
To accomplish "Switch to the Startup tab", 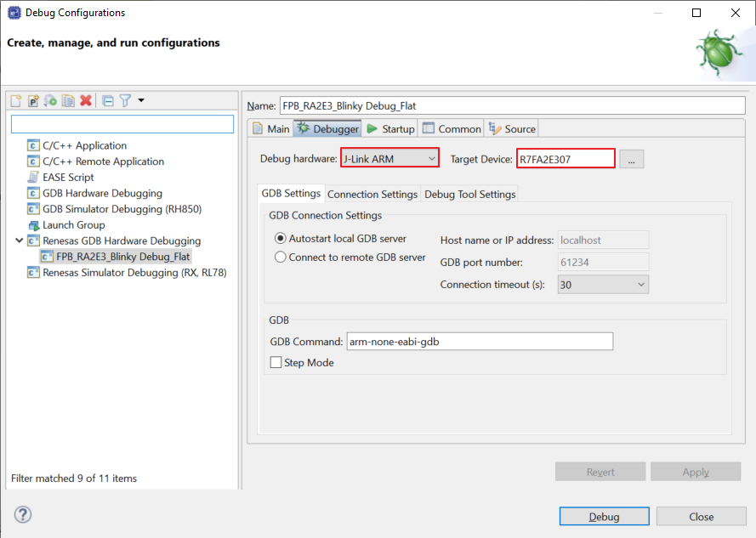I will click(x=390, y=129).
